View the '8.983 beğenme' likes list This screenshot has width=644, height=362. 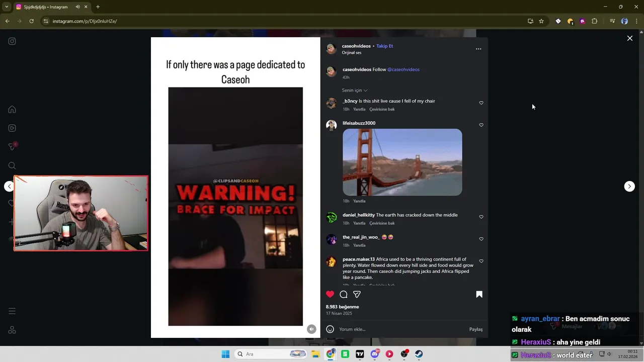(342, 307)
